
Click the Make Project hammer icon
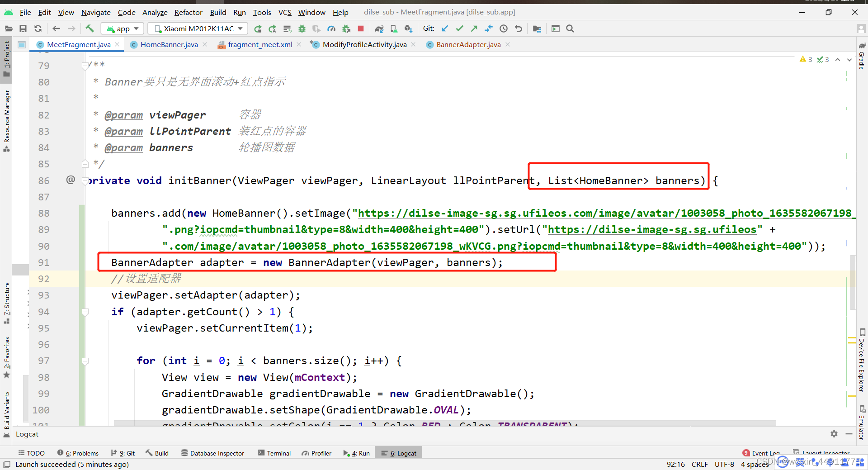pos(90,28)
